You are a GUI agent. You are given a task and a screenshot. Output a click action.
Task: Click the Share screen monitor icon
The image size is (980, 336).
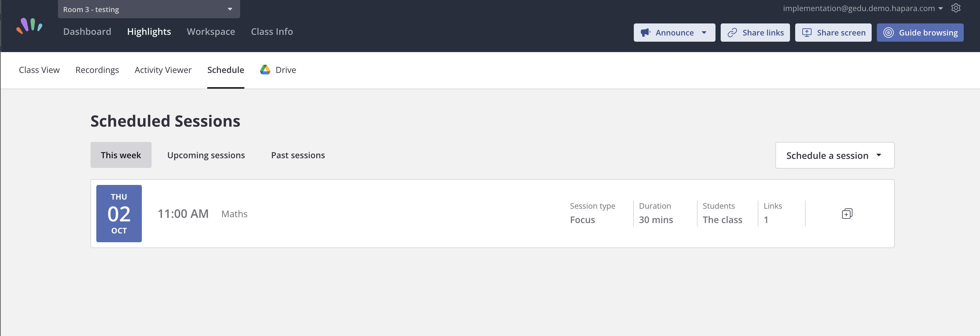[807, 33]
